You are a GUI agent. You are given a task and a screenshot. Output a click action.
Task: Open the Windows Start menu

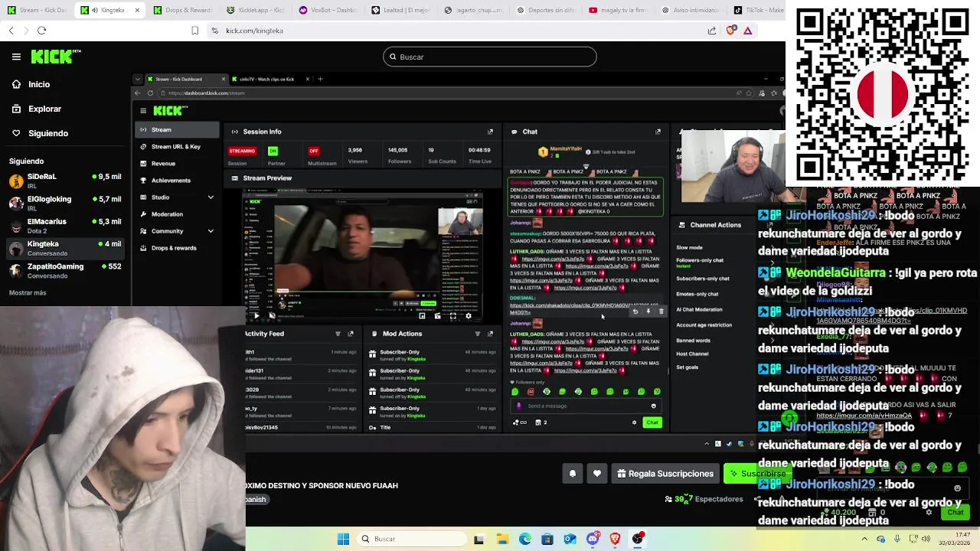343,539
